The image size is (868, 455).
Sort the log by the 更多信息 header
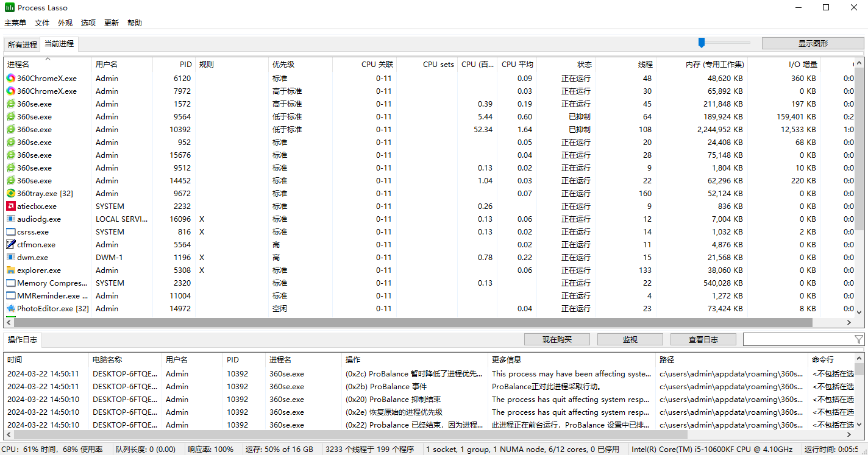point(572,359)
